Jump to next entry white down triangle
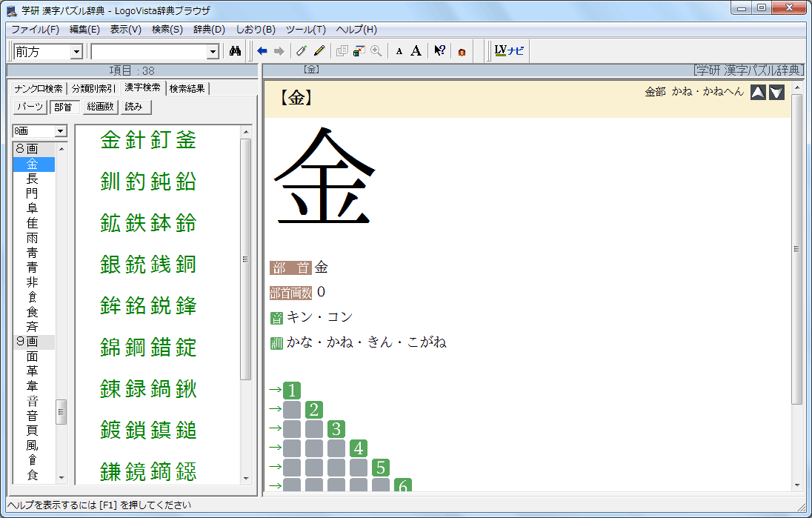This screenshot has height=518, width=812. pos(776,92)
